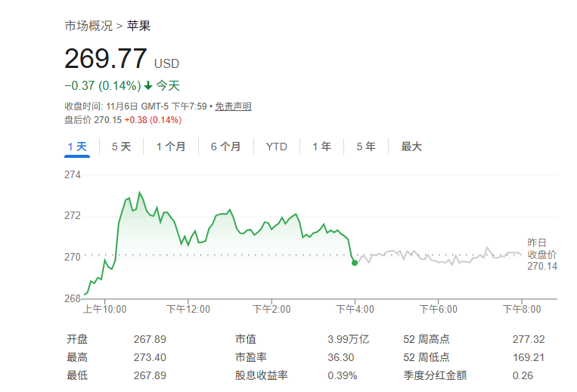Click the 市场概况 breadcrumb link
The height and width of the screenshot is (392, 577).
88,26
